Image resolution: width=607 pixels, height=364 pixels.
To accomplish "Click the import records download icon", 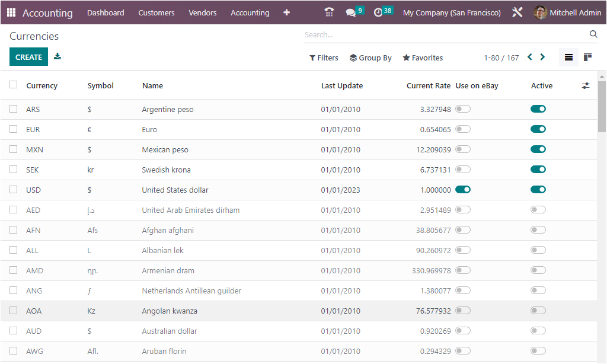I will (57, 57).
